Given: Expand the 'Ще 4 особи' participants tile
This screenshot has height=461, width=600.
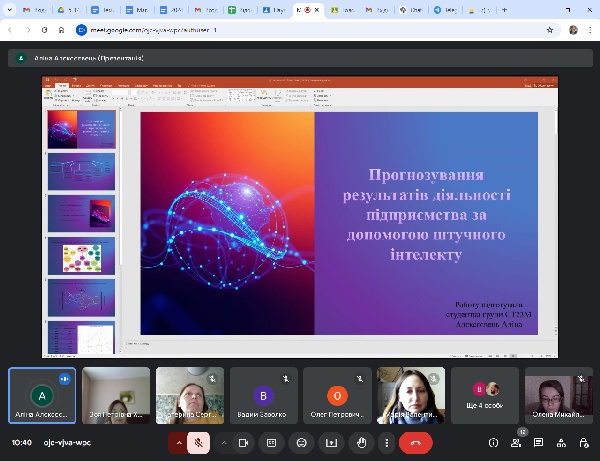Looking at the screenshot, I should (x=485, y=395).
